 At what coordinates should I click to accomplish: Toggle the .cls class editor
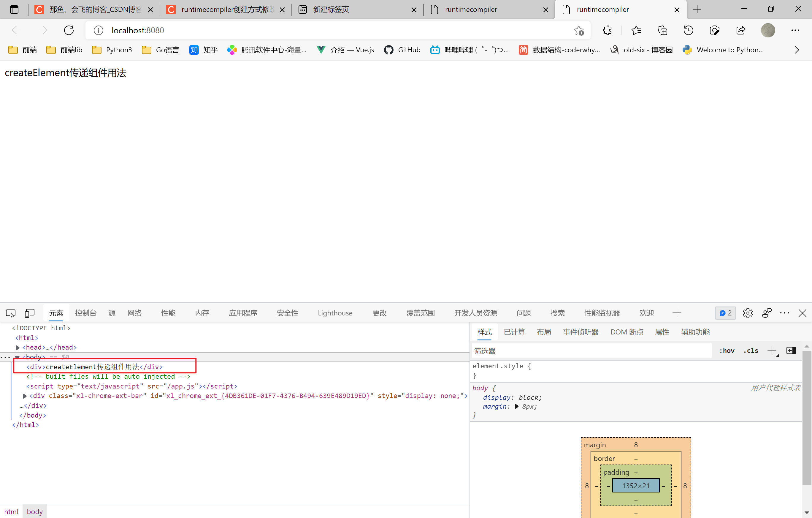[x=751, y=350]
